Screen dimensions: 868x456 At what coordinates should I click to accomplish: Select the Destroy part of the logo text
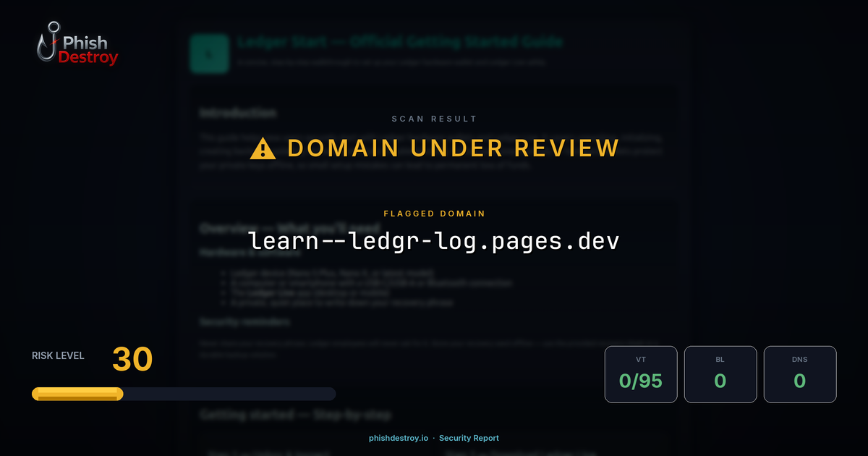click(x=88, y=55)
